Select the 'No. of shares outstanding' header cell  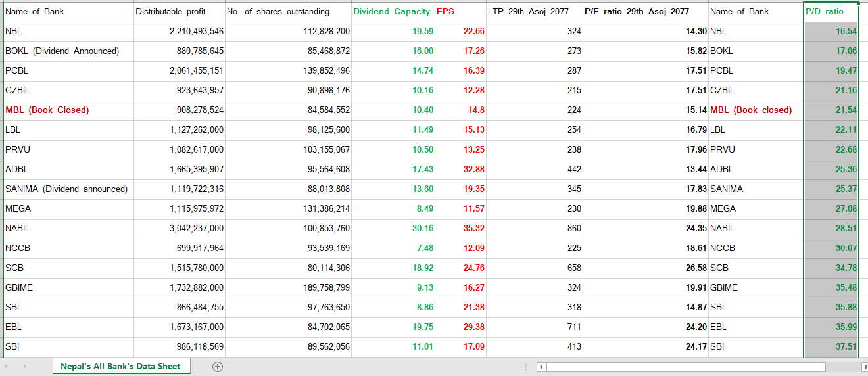click(288, 11)
